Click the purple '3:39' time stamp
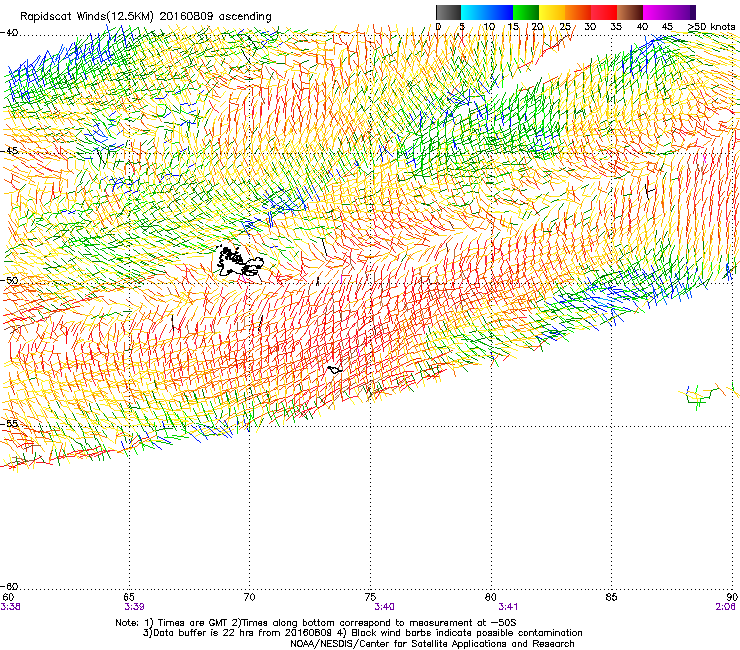 (134, 607)
